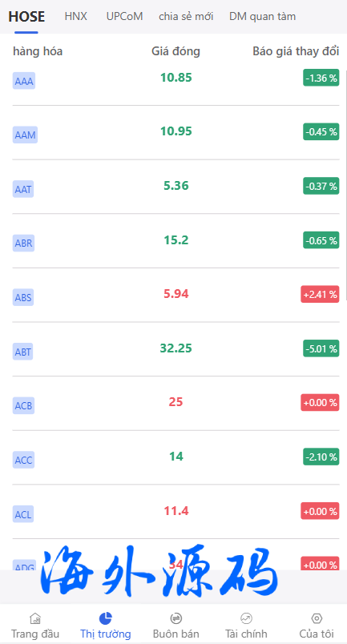Select the Thị trường pie chart icon
Screen dimensions: 347x644
pyautogui.click(x=106, y=618)
